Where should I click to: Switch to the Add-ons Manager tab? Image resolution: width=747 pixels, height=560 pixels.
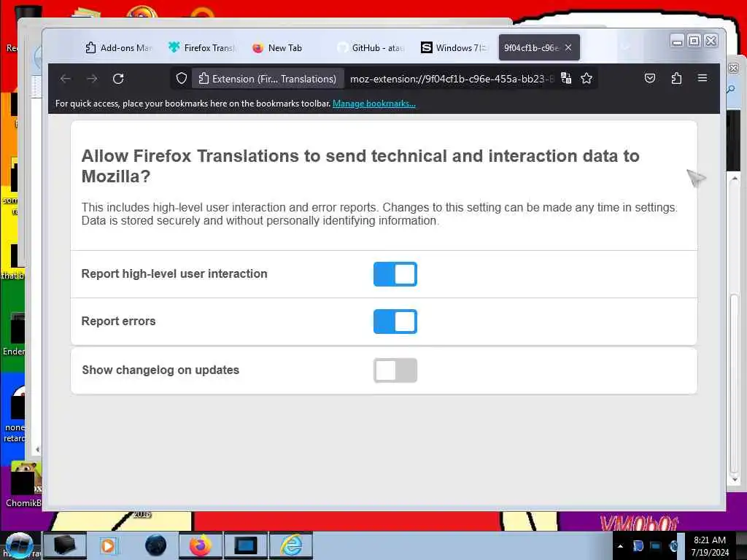(x=119, y=47)
